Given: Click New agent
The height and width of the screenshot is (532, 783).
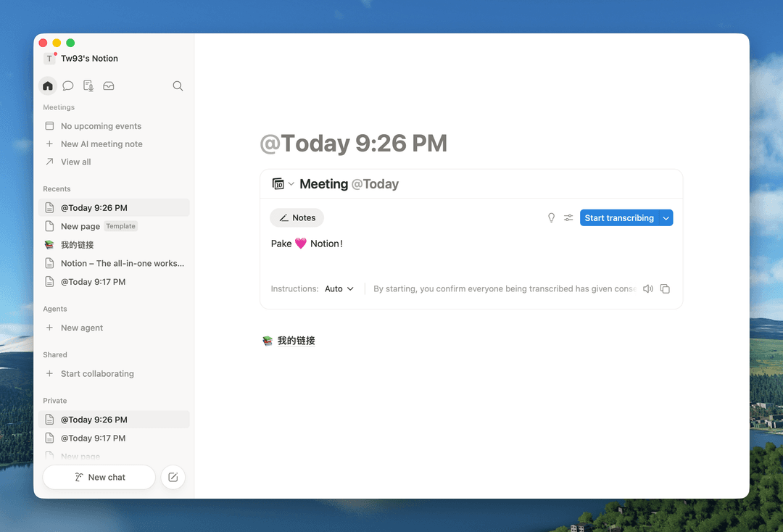Looking at the screenshot, I should [x=114, y=328].
